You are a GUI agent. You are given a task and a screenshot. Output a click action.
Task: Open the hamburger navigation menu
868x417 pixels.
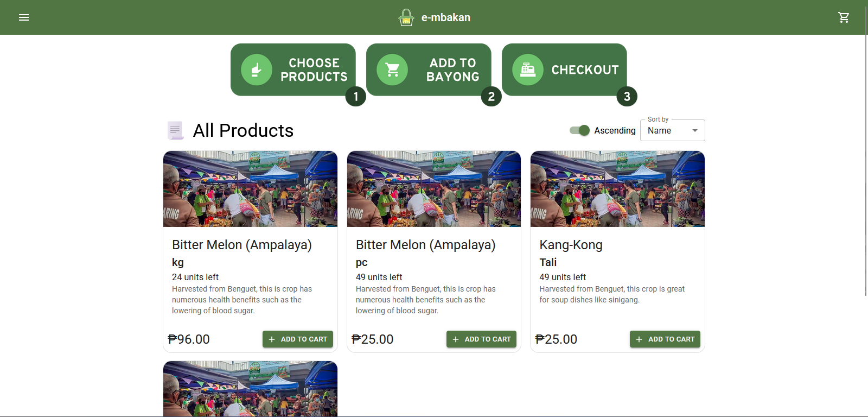click(24, 17)
